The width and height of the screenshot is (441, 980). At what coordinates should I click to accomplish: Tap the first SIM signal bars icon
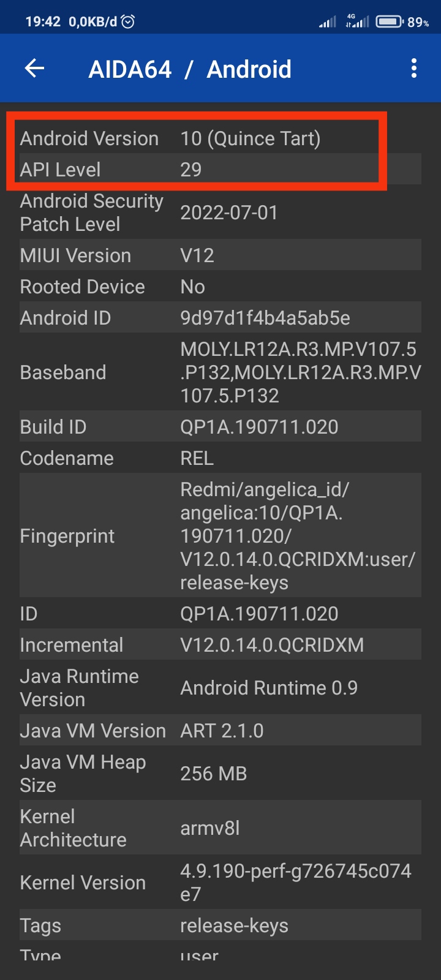pos(328,23)
